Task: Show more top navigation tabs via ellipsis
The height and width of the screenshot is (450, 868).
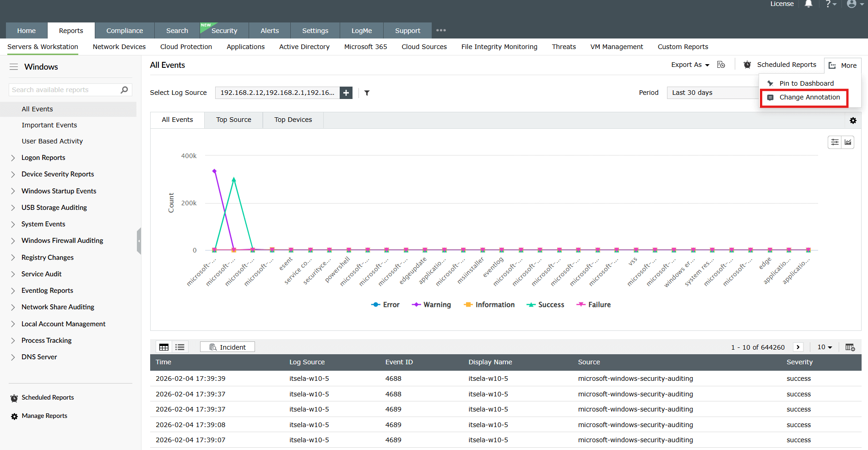Action: 441,30
